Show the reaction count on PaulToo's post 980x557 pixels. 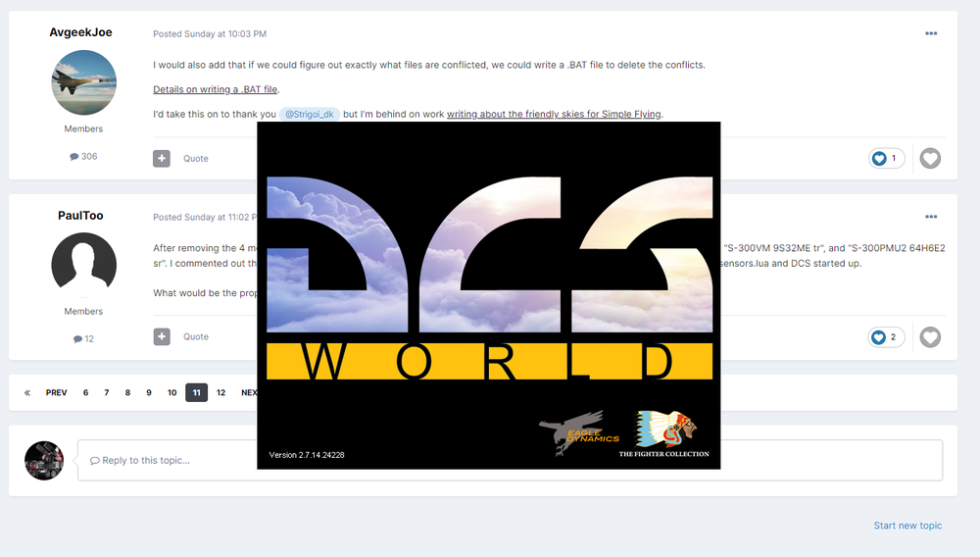pos(886,337)
